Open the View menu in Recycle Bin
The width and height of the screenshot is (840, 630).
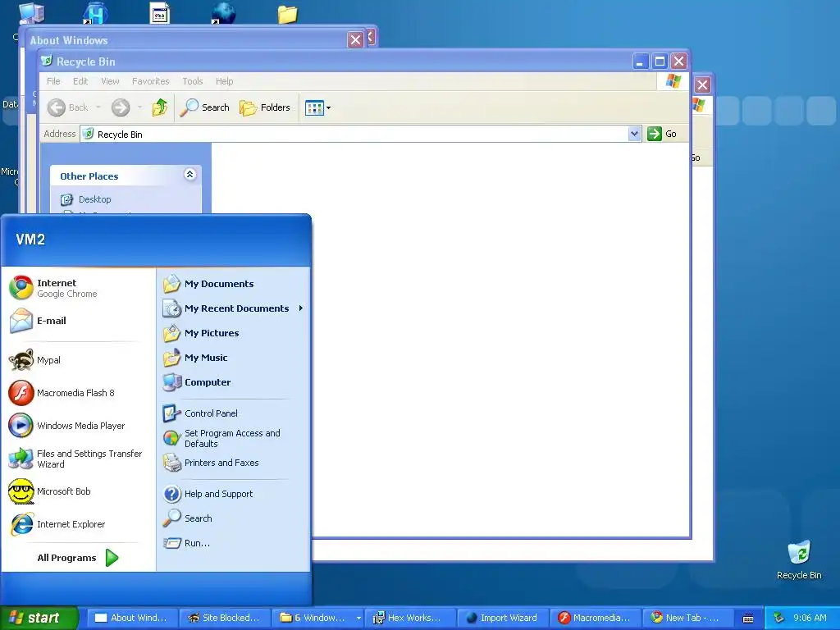(110, 81)
